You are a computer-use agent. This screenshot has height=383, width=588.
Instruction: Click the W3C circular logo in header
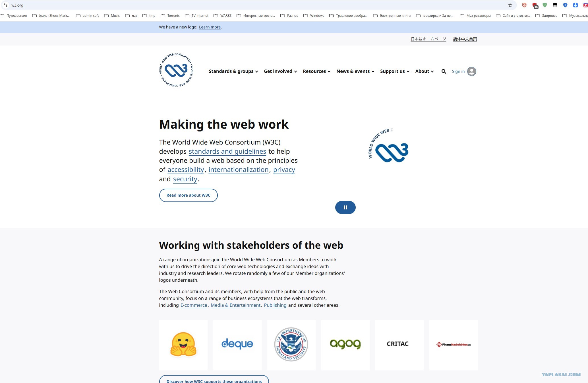coord(176,70)
